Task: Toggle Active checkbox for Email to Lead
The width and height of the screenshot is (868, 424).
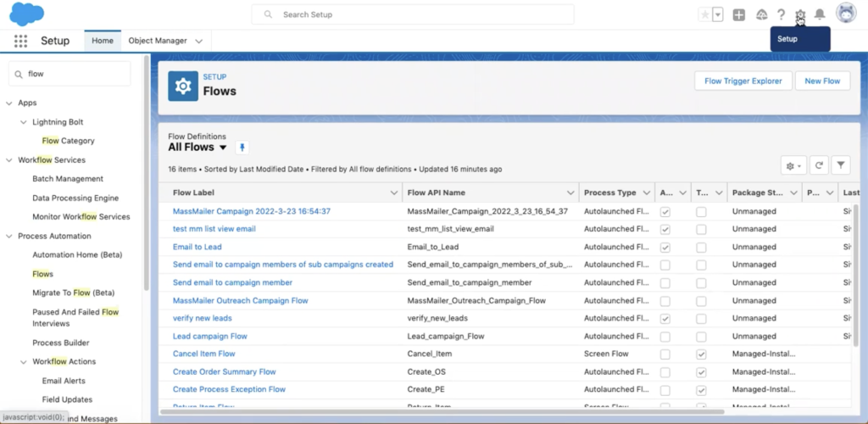Action: pos(665,247)
